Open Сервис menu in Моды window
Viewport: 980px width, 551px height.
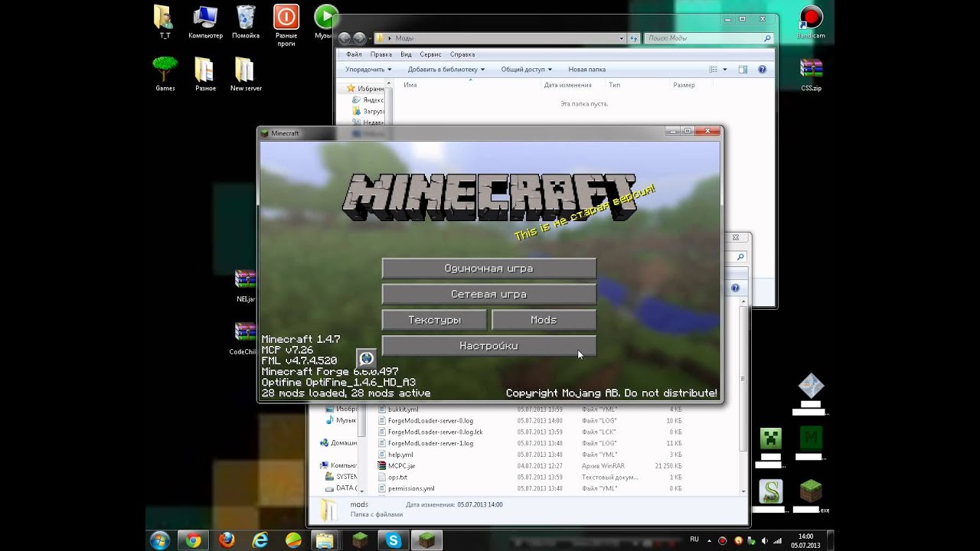(x=430, y=54)
